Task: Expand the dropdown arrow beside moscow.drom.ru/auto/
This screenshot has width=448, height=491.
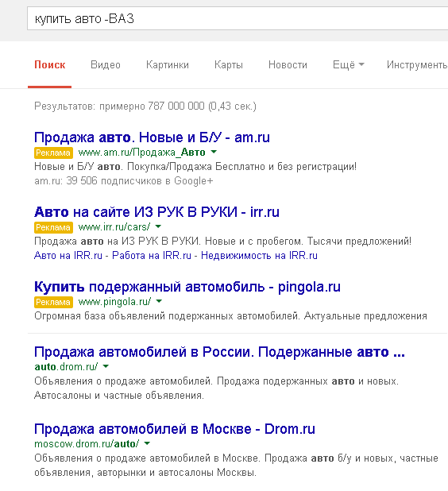Action: click(147, 443)
